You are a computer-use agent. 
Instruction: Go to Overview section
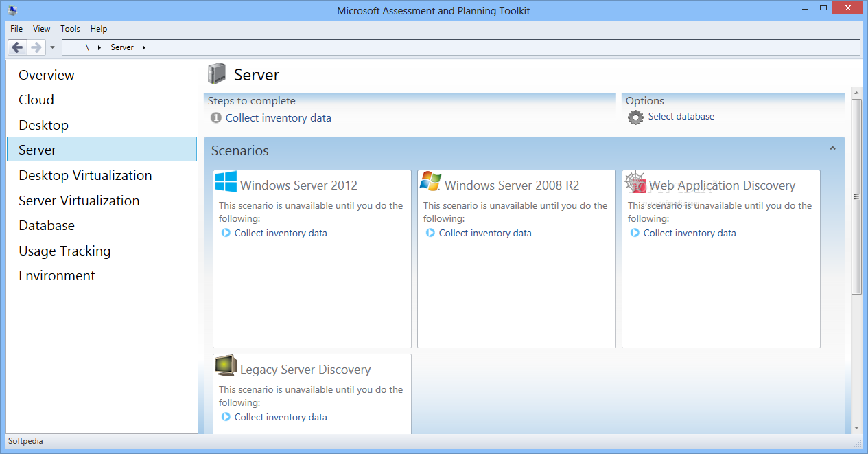pos(102,75)
